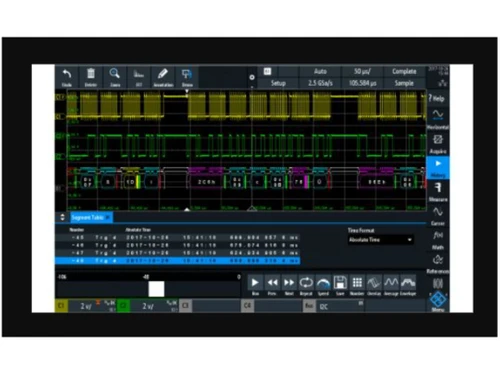The height and width of the screenshot is (375, 500).
Task: Select the highlighted bottom segment row
Action: 177,261
